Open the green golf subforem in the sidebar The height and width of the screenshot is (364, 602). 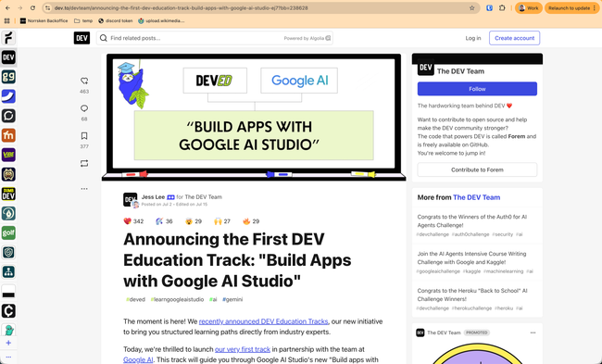tap(8, 232)
